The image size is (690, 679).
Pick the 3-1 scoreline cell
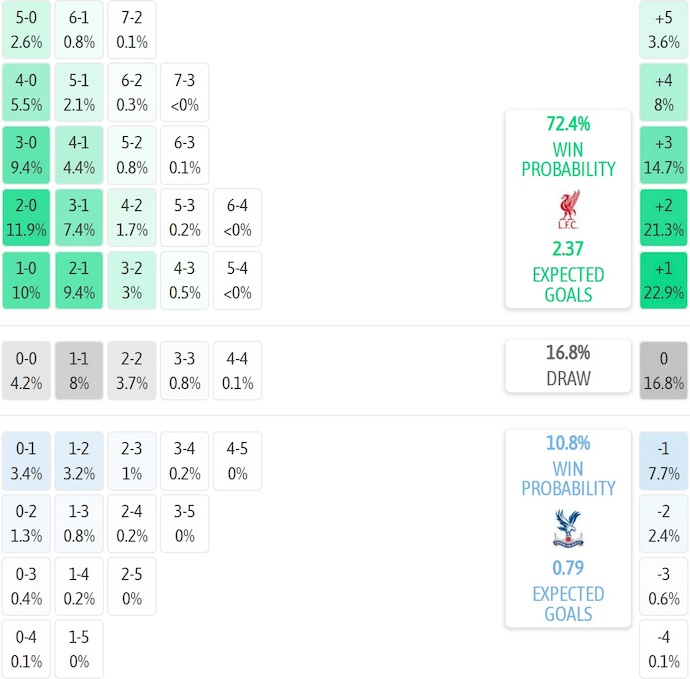click(x=79, y=218)
